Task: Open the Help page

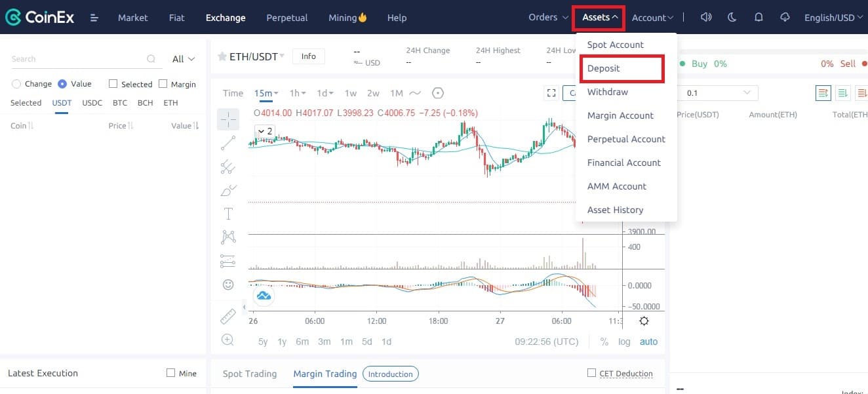Action: tap(397, 18)
